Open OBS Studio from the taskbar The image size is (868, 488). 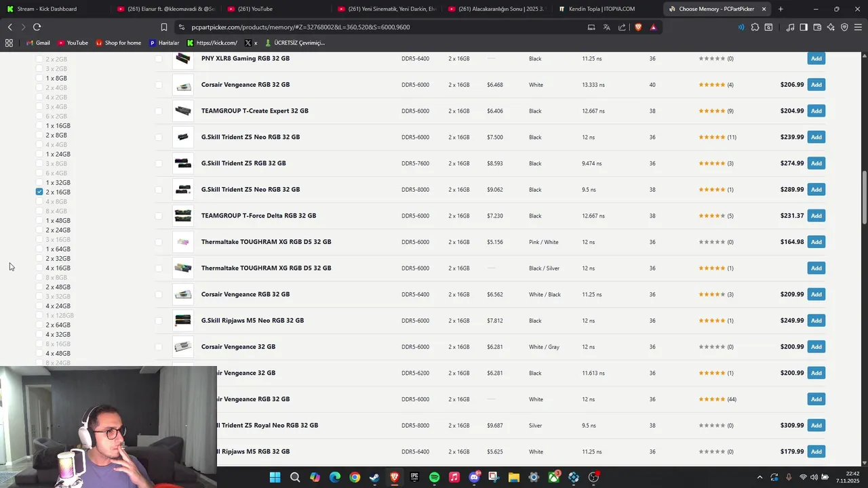593,477
